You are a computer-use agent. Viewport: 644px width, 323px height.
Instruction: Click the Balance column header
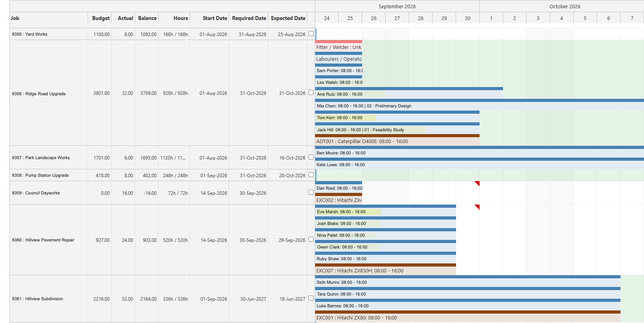(x=147, y=18)
